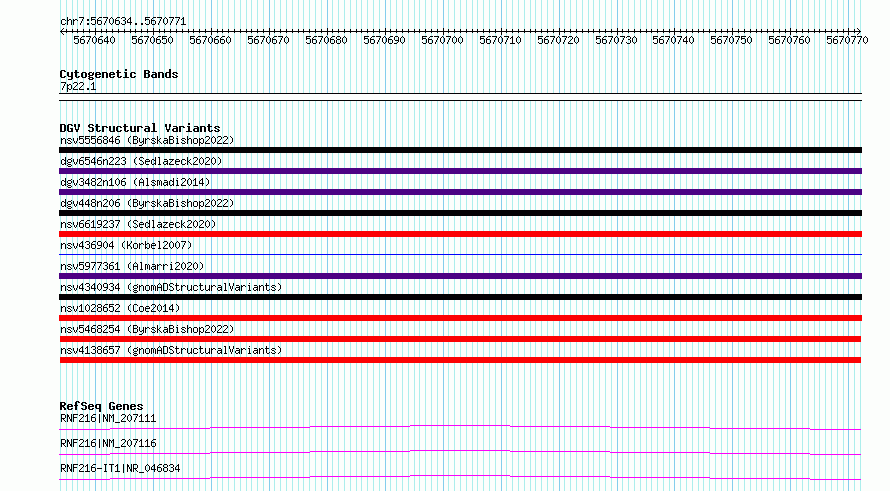Viewport: 890px width, 491px height.
Task: Click gene label RNF216|NM_207111
Action: point(108,419)
